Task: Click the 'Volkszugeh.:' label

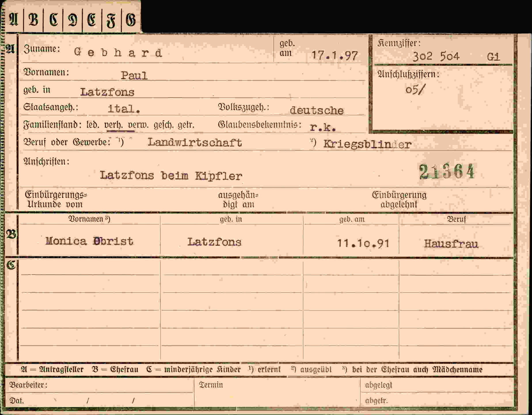Action: (243, 107)
